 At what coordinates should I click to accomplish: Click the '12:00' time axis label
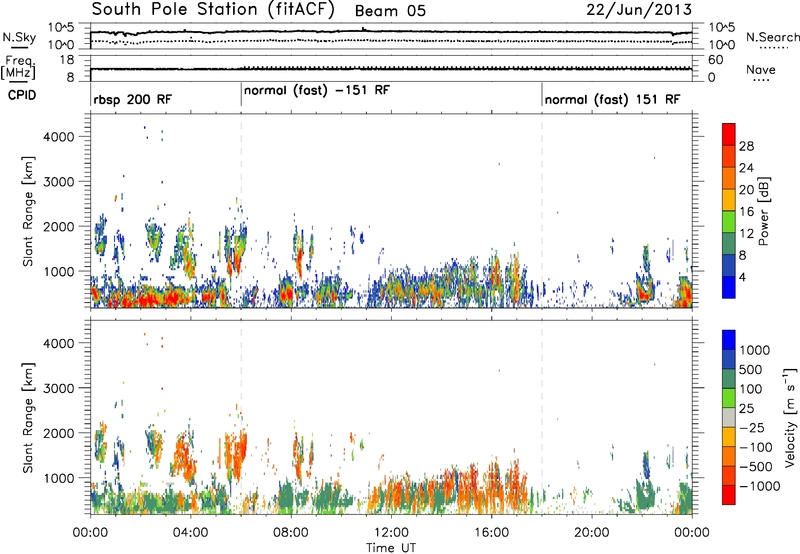click(391, 532)
